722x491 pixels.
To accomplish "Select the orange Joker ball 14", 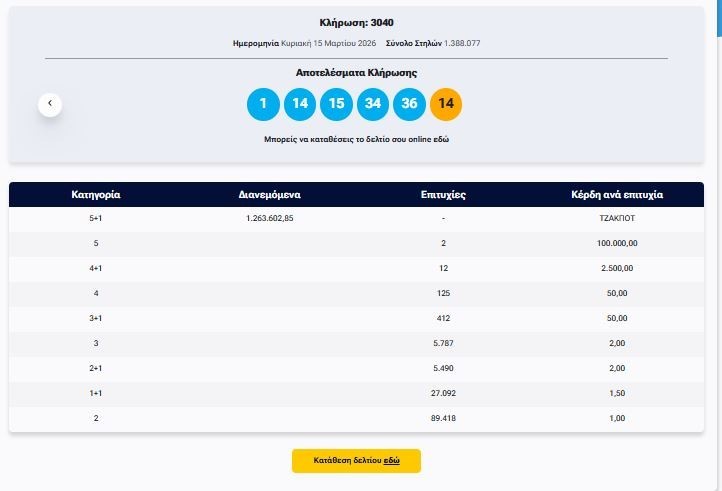I will 446,104.
